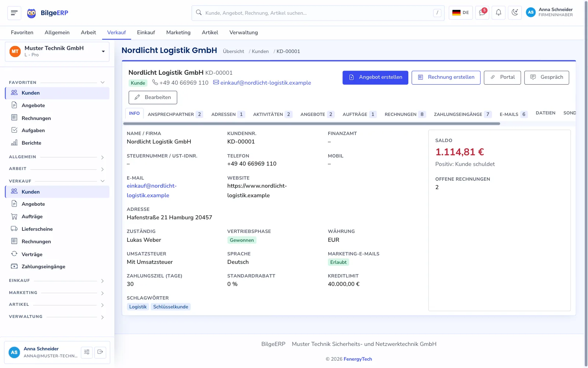
Task: Switch to the ANSPRECHPARTNER tab
Action: click(x=175, y=114)
